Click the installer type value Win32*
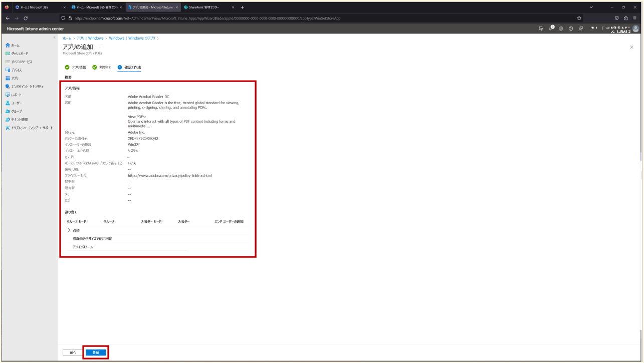 coord(134,145)
